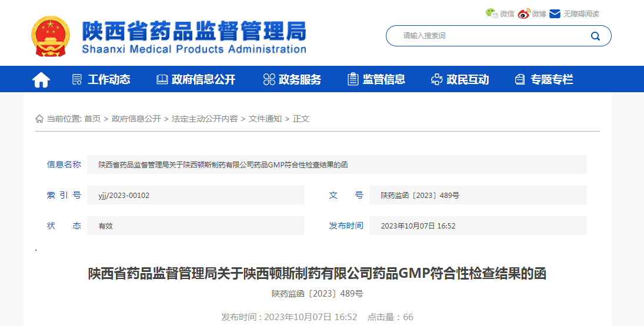Click index number yjj/2023-00102
The height and width of the screenshot is (326, 644).
pyautogui.click(x=124, y=195)
